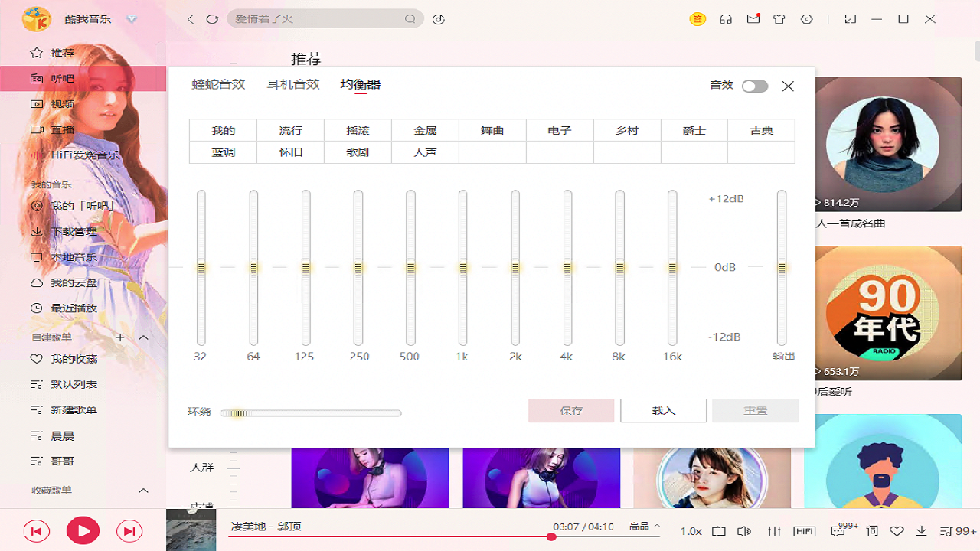Click the headphones icon in the title bar
The height and width of the screenshot is (551, 980).
(725, 19)
